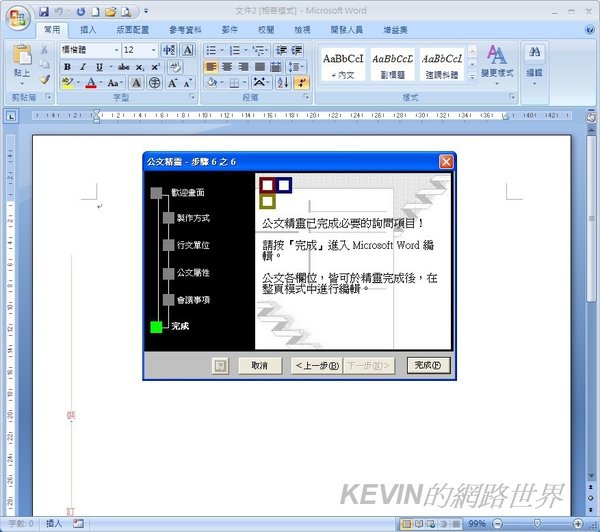Image resolution: width=600 pixels, height=532 pixels.
Task: Click the Cut scissors icon
Action: (44, 50)
